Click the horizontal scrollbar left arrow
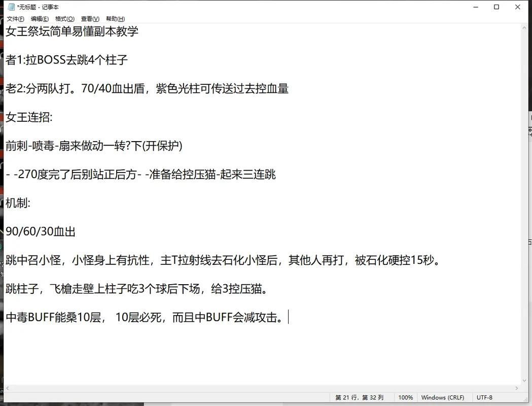Viewport: 532px width, 406px height. (x=7, y=388)
